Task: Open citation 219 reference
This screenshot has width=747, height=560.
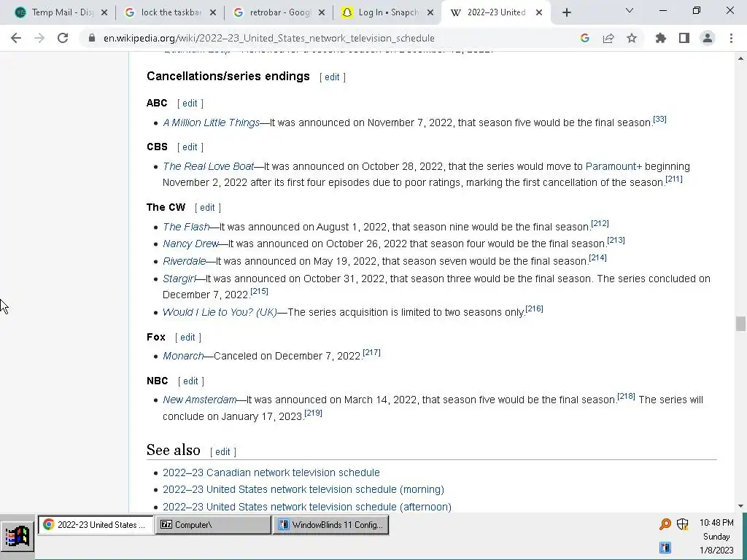Action: 314,413
